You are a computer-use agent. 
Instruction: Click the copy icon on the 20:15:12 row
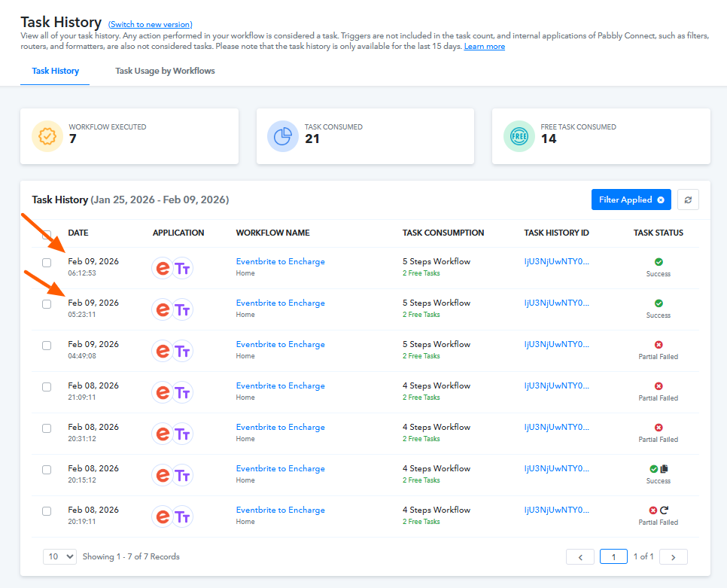point(664,469)
